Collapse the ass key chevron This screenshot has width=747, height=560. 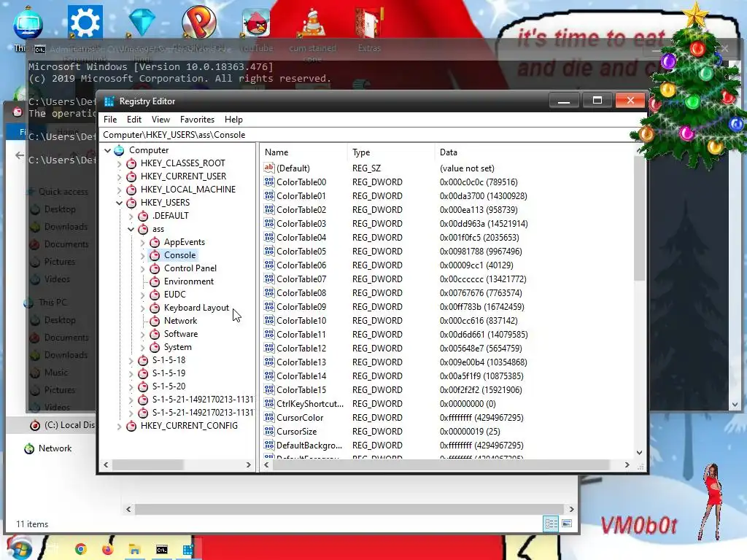click(x=131, y=229)
